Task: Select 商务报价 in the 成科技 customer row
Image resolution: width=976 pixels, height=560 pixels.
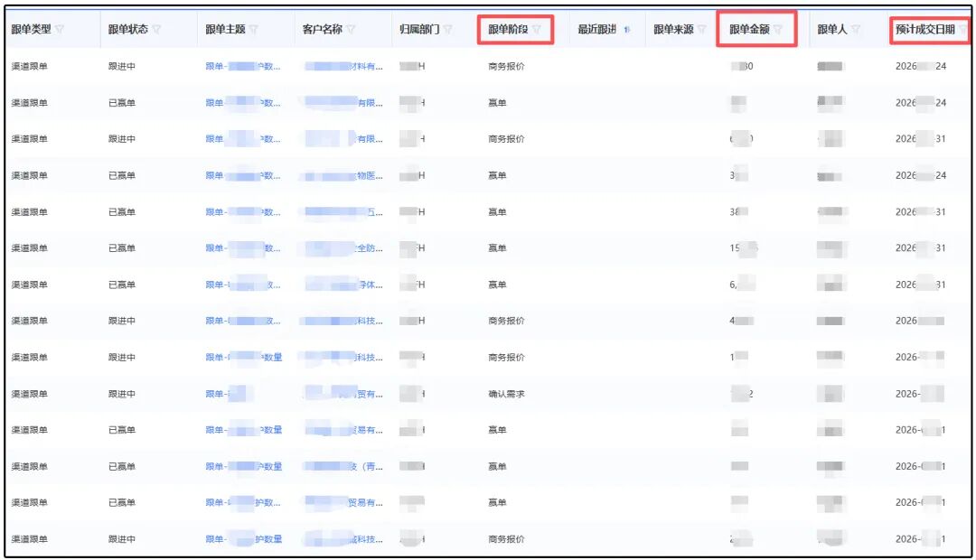Action: click(506, 539)
